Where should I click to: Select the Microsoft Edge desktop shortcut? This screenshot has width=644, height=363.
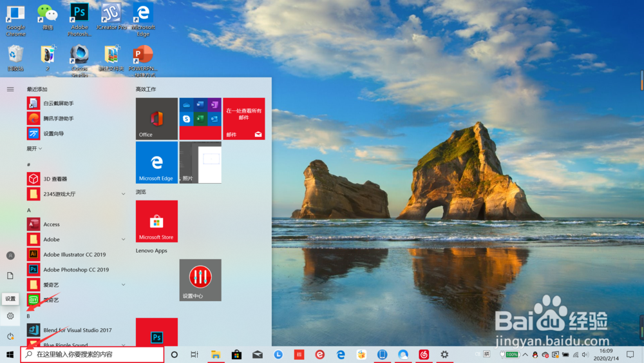click(x=143, y=21)
